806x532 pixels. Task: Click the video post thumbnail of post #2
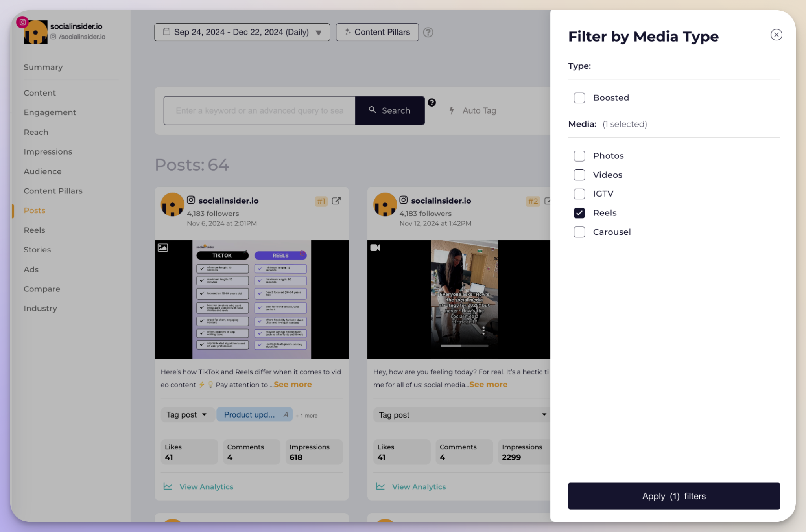point(459,300)
